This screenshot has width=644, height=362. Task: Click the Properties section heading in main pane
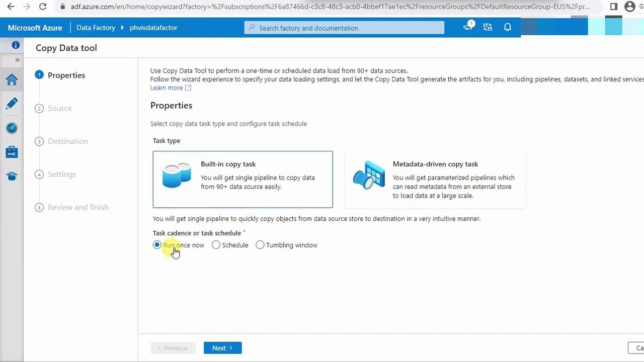171,106
